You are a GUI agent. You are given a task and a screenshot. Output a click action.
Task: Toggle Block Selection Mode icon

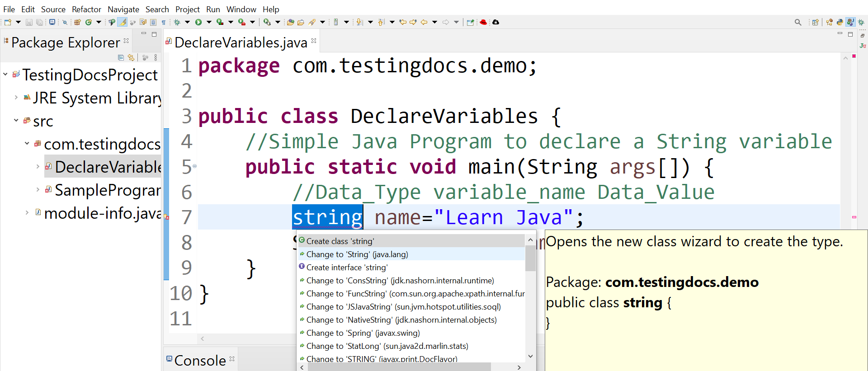tap(153, 22)
